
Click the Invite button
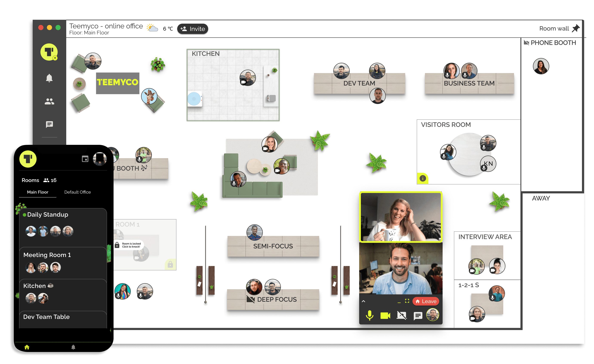coord(193,29)
